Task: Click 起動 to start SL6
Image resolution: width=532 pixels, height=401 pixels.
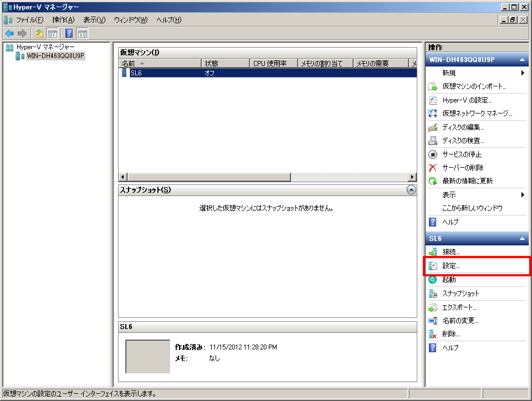Action: pos(449,279)
